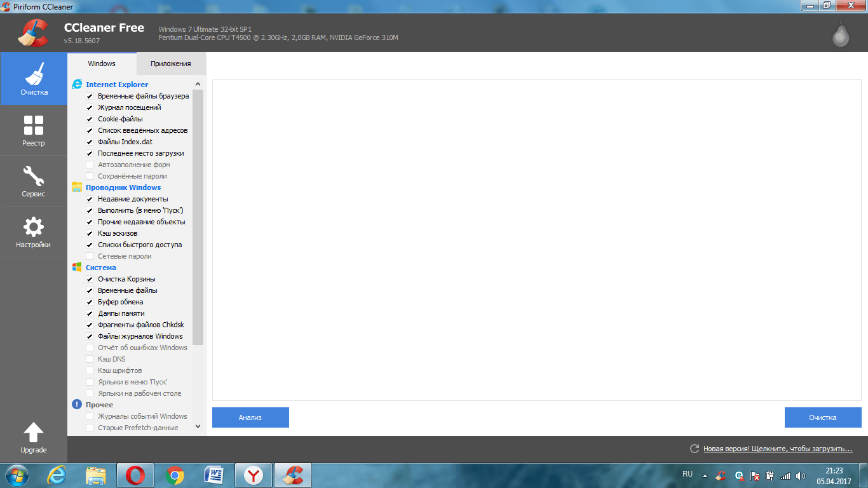
Task: Click Кэш шрифтов item text
Action: click(x=120, y=370)
